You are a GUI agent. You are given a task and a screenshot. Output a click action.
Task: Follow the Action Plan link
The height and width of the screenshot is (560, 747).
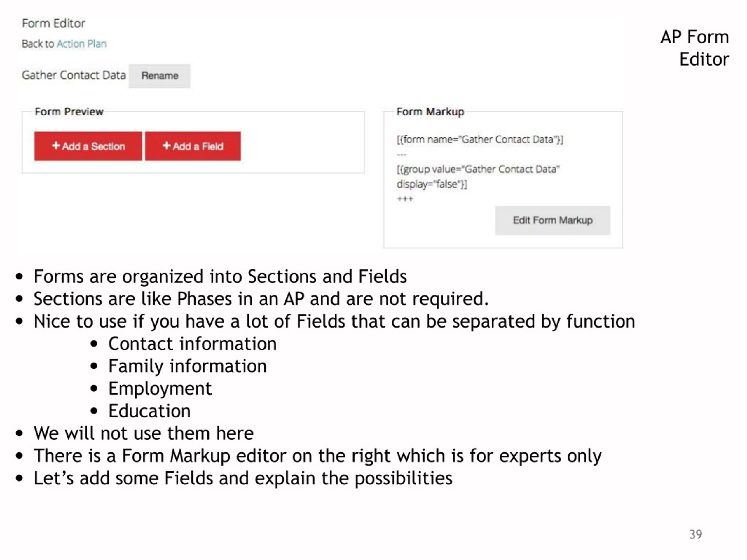tap(81, 44)
